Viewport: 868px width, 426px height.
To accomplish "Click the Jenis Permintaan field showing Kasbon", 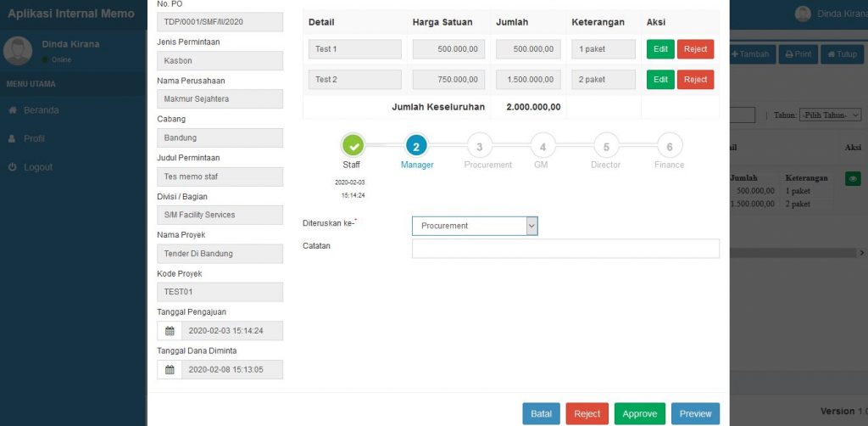I will pos(220,60).
